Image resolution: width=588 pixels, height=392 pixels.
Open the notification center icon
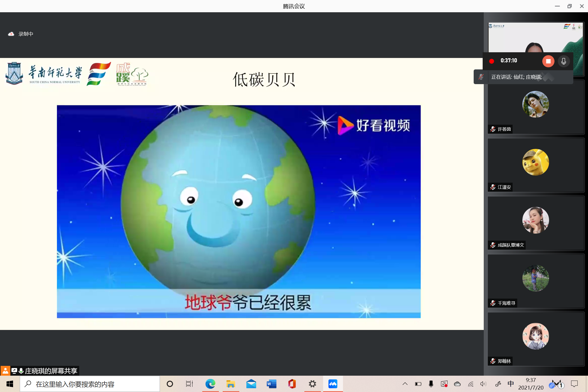[x=574, y=384]
